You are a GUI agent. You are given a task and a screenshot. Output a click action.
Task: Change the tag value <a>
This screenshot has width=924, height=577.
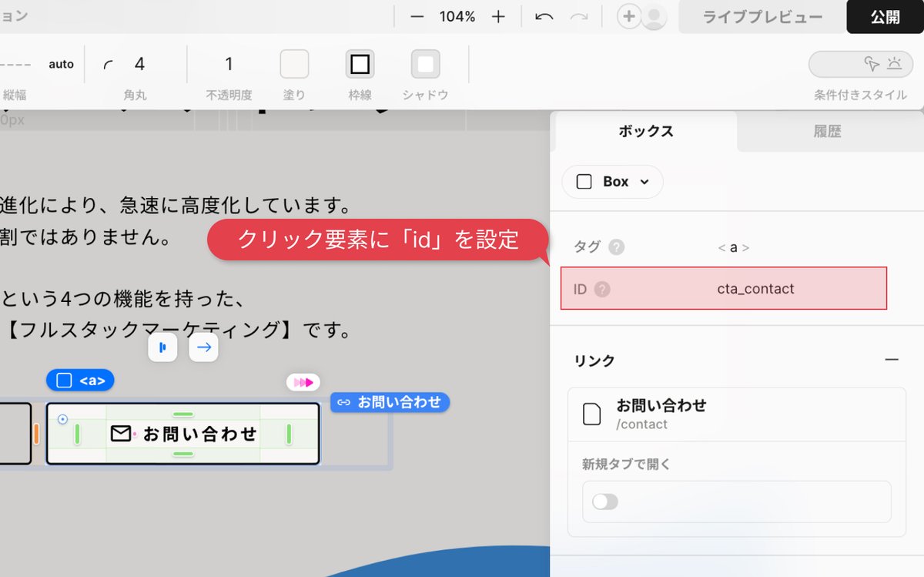click(733, 247)
